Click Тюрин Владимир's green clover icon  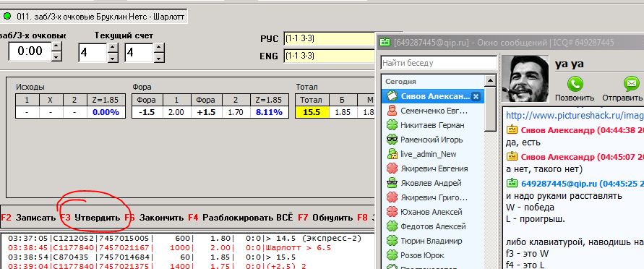click(x=392, y=241)
